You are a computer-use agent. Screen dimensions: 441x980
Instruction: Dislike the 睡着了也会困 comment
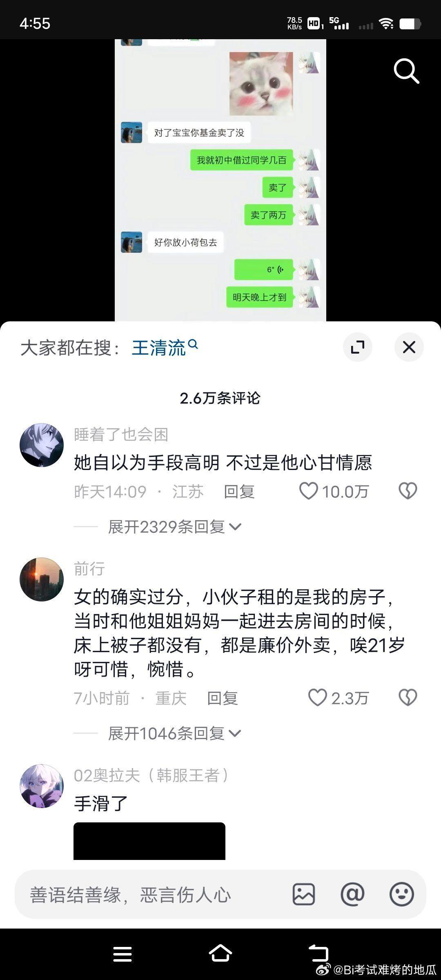408,491
